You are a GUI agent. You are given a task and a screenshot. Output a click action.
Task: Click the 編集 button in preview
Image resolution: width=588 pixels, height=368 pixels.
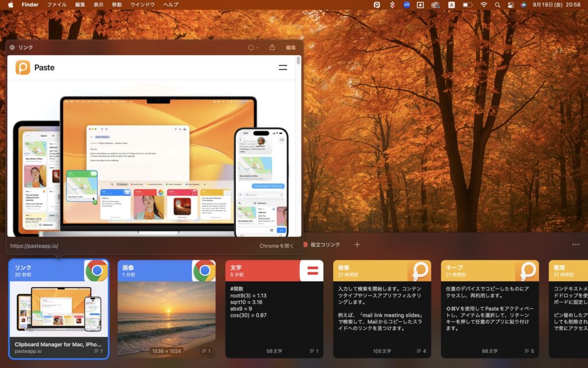[291, 48]
